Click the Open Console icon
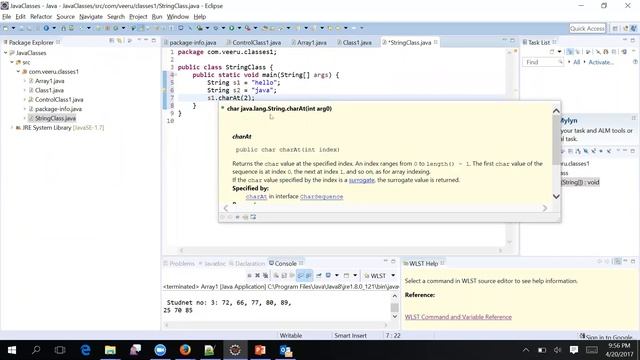 [x=346, y=276]
